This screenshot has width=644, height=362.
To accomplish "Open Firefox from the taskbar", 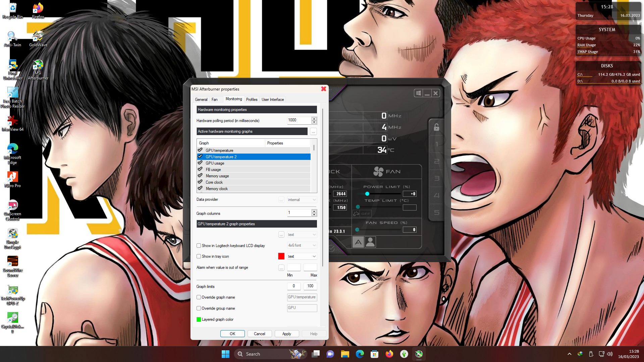I will [x=389, y=354].
